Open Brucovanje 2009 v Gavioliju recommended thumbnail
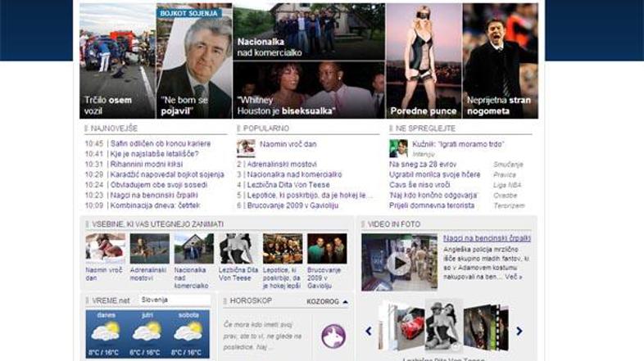 point(327,249)
